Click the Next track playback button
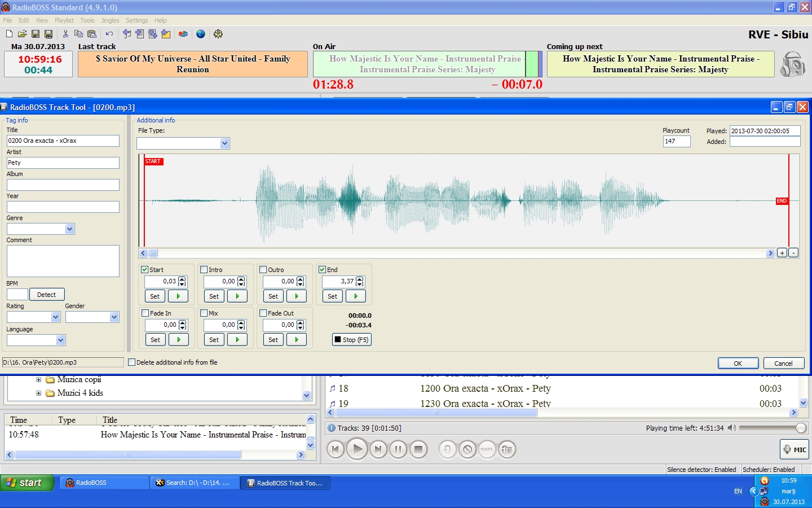Viewport: 812px width, 508px height. [x=378, y=449]
